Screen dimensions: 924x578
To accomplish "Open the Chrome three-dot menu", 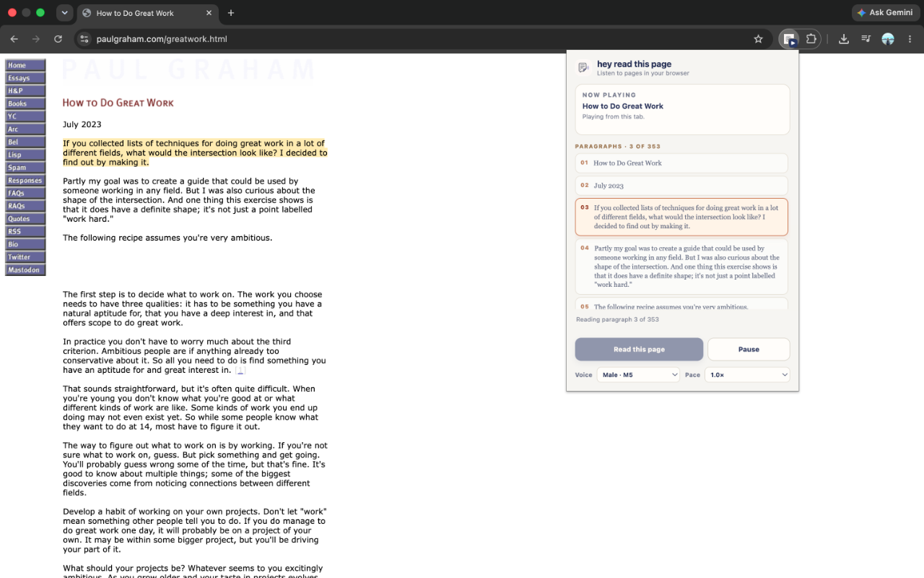I will click(x=910, y=39).
